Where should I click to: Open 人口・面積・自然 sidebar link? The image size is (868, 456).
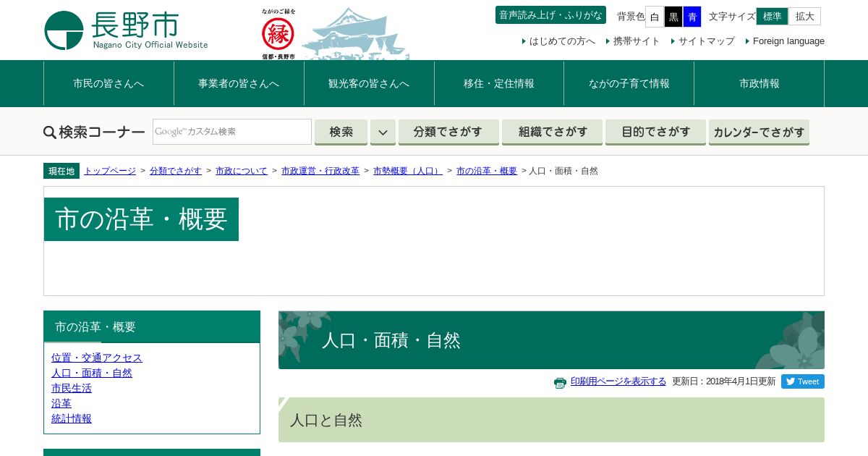(x=92, y=373)
